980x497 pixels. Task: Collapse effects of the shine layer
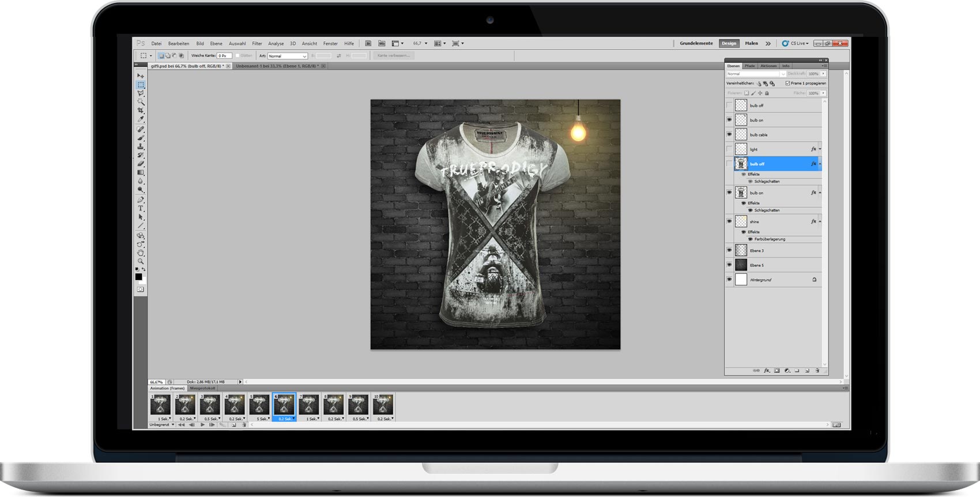click(820, 221)
